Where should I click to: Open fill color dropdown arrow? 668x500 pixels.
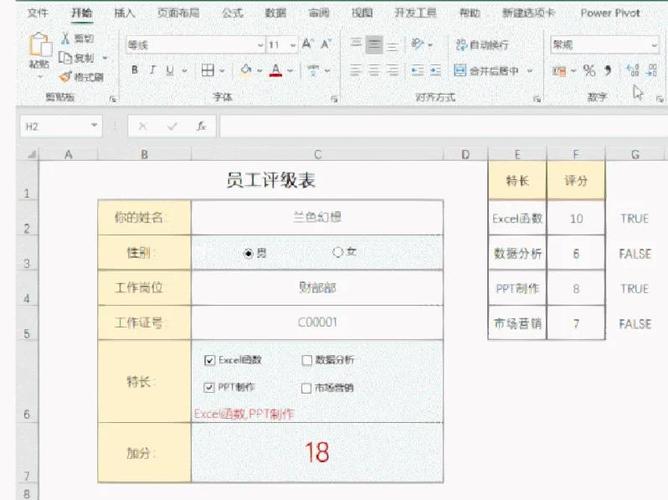pyautogui.click(x=259, y=70)
